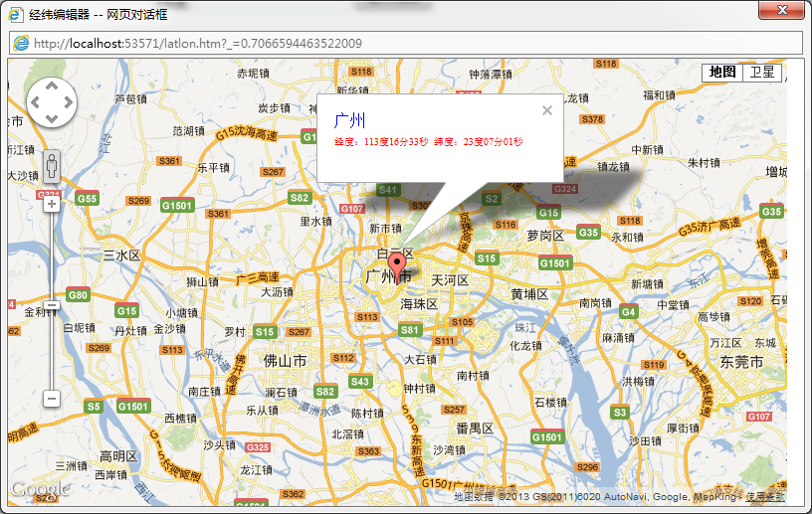Click the 里水镇 town label

pyautogui.click(x=315, y=221)
